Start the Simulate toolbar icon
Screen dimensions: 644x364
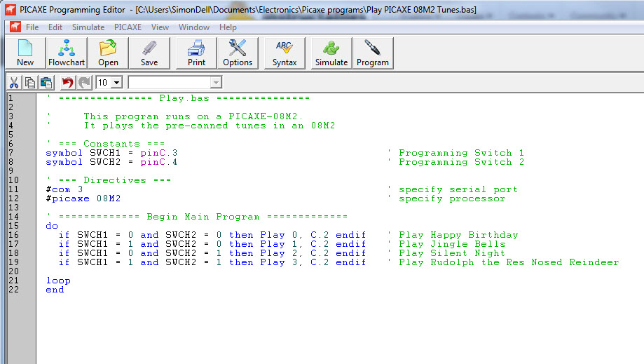point(331,53)
